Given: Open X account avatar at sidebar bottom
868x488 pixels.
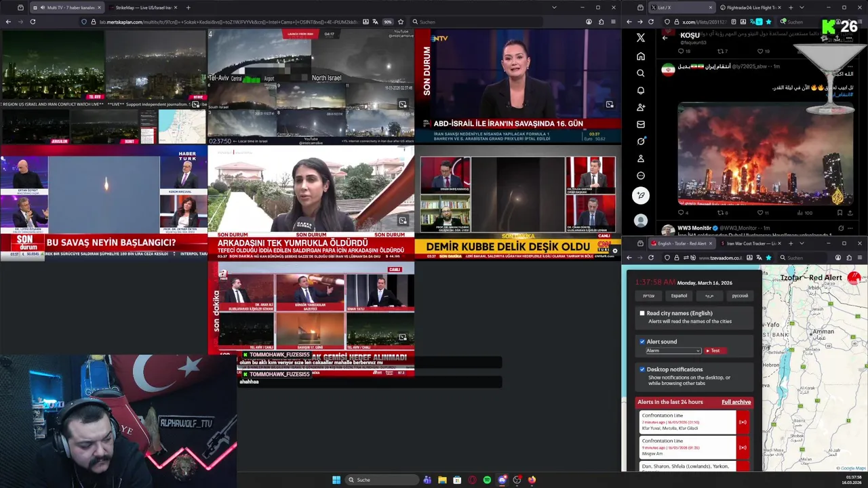Looking at the screenshot, I should [x=641, y=220].
